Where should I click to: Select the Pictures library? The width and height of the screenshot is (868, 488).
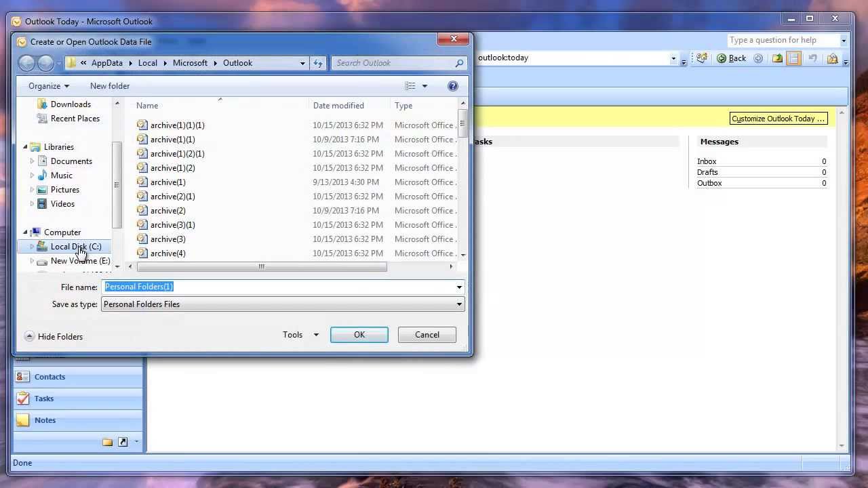(65, 190)
